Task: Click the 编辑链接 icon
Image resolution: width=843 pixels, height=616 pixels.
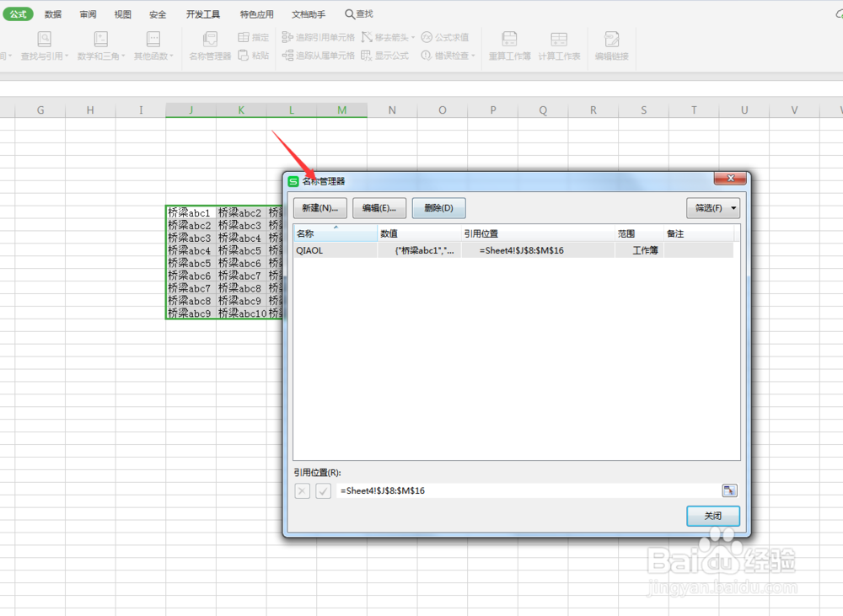Action: (x=611, y=40)
